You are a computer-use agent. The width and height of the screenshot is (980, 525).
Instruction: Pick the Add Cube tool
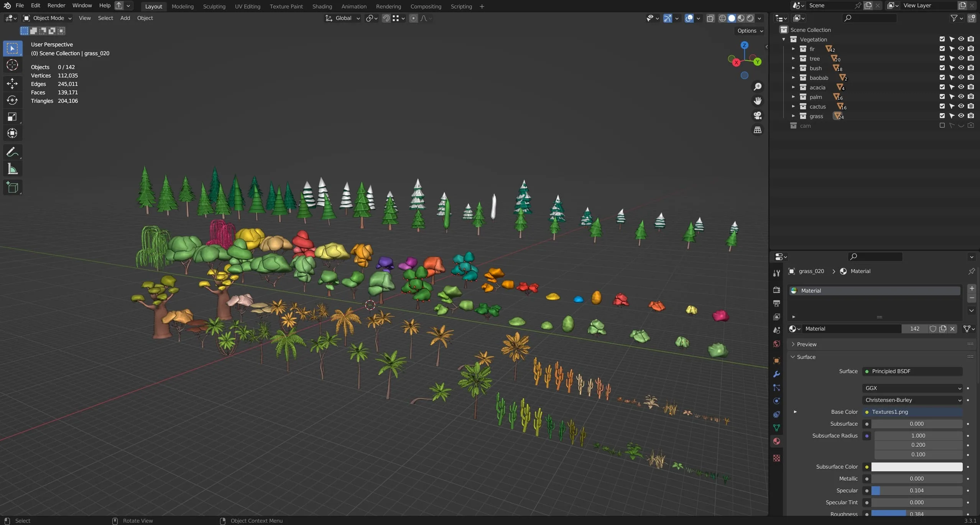(12, 187)
